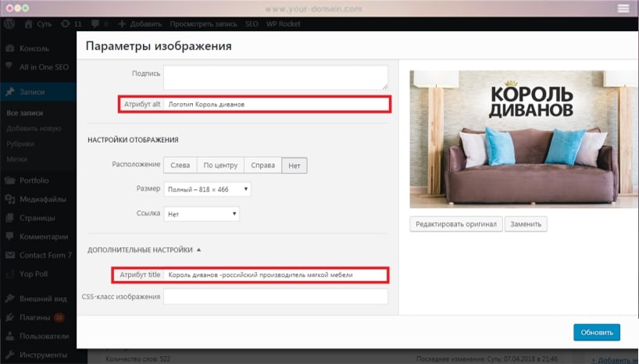The image size is (639, 364).
Task: Click the 'Атрибут alt' input field
Action: tap(276, 104)
